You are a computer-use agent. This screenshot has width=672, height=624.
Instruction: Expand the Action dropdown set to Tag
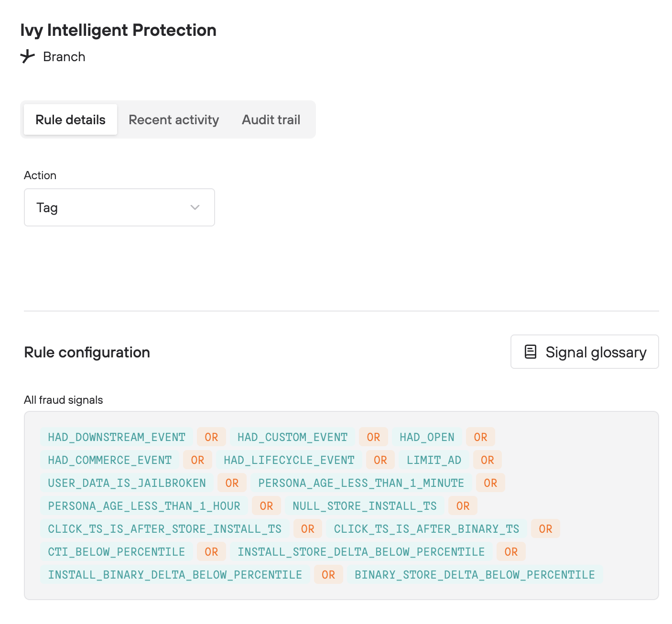click(x=119, y=207)
